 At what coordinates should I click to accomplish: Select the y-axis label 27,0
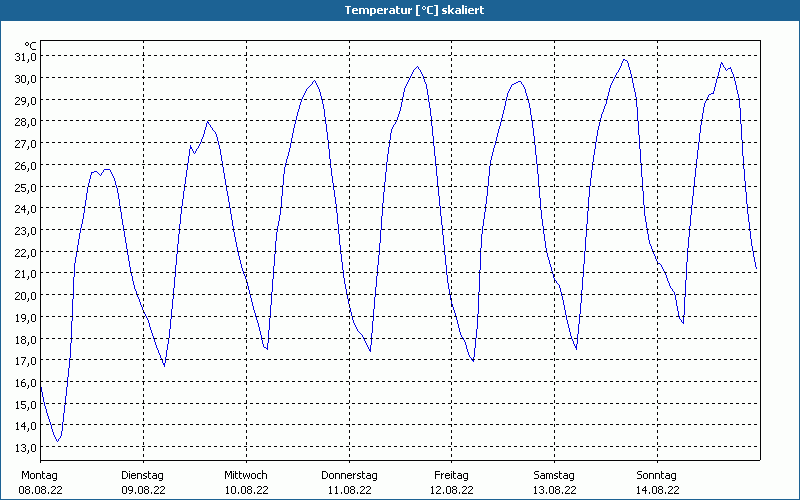(26, 144)
